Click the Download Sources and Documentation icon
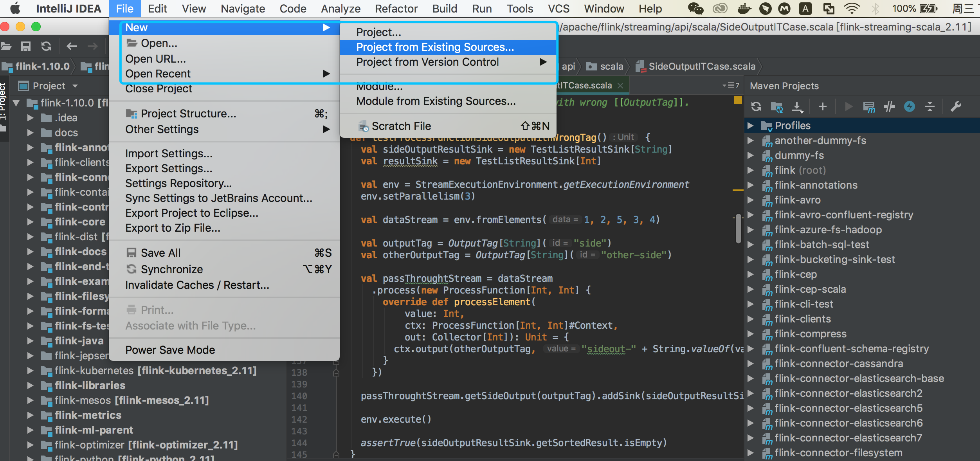This screenshot has width=980, height=461. (797, 106)
